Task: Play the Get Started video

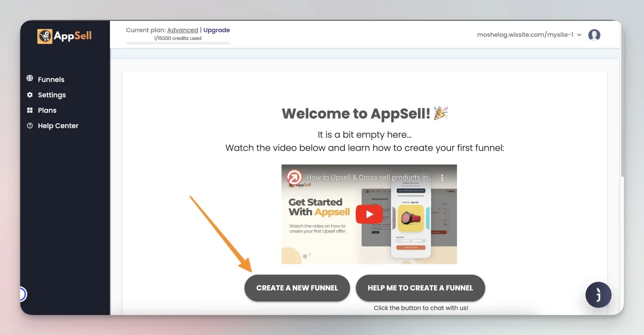Action: click(x=369, y=214)
